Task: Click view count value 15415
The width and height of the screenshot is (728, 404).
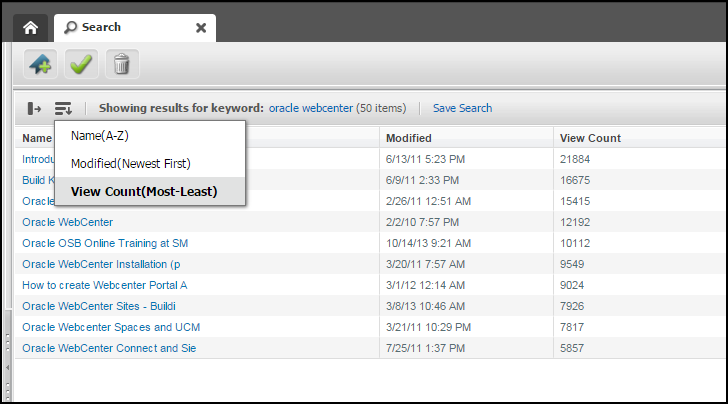Action: [x=575, y=202]
